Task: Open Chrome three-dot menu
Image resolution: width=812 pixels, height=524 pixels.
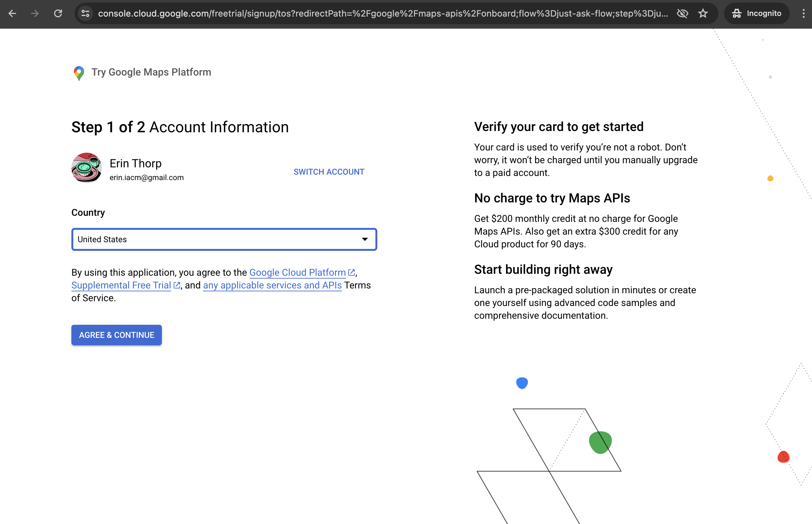Action: tap(803, 14)
